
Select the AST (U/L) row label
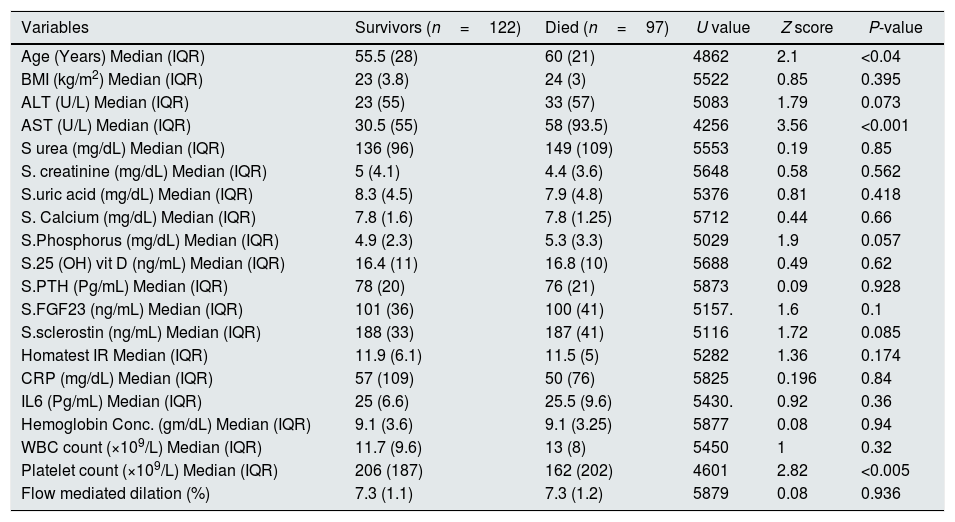106,125
